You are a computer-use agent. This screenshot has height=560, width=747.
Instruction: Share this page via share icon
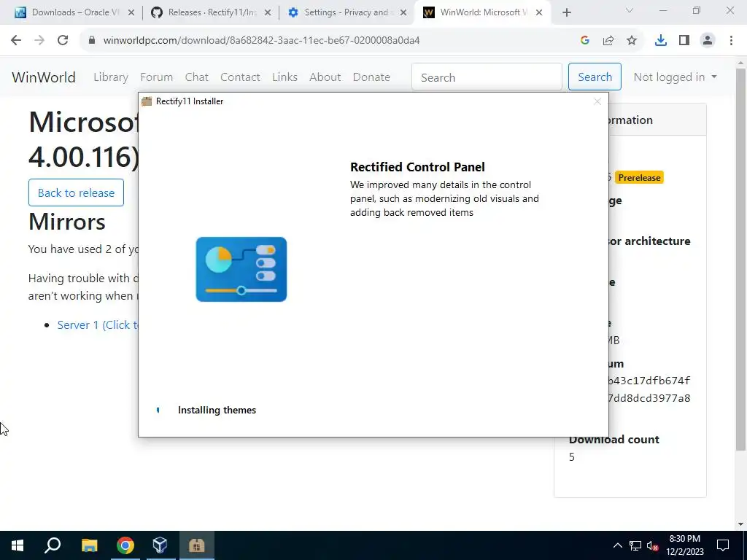608,41
